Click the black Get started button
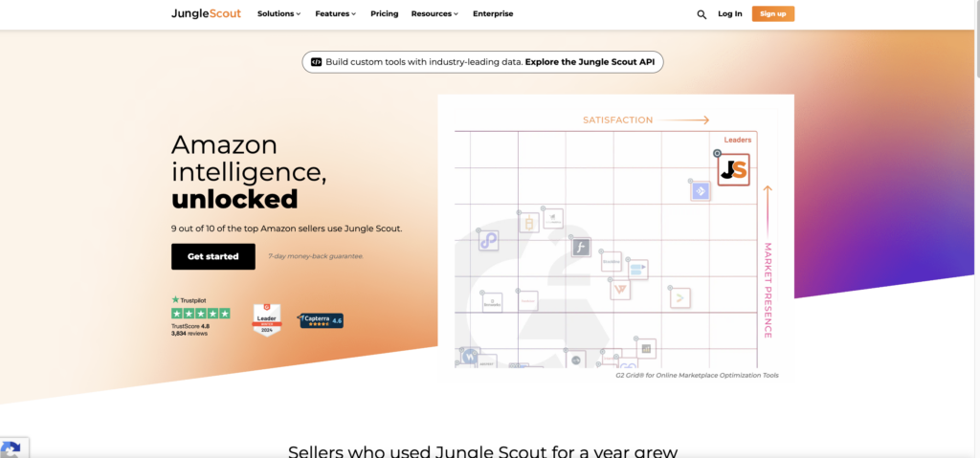 click(213, 256)
